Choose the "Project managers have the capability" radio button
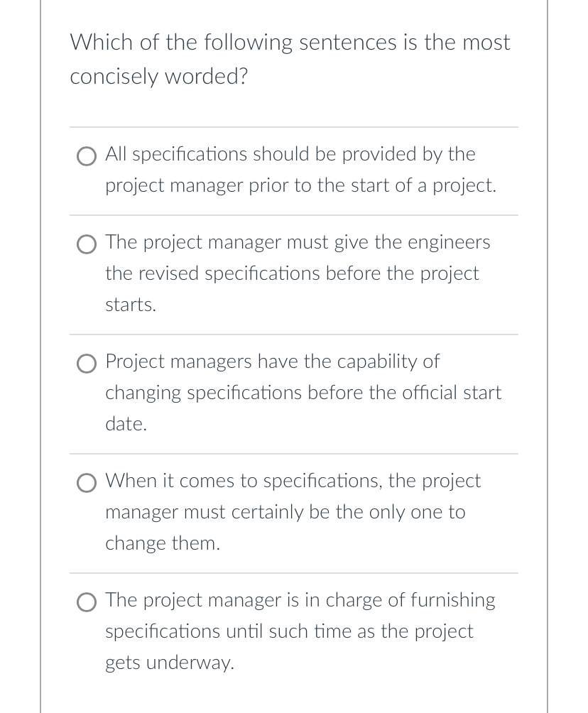 (87, 364)
